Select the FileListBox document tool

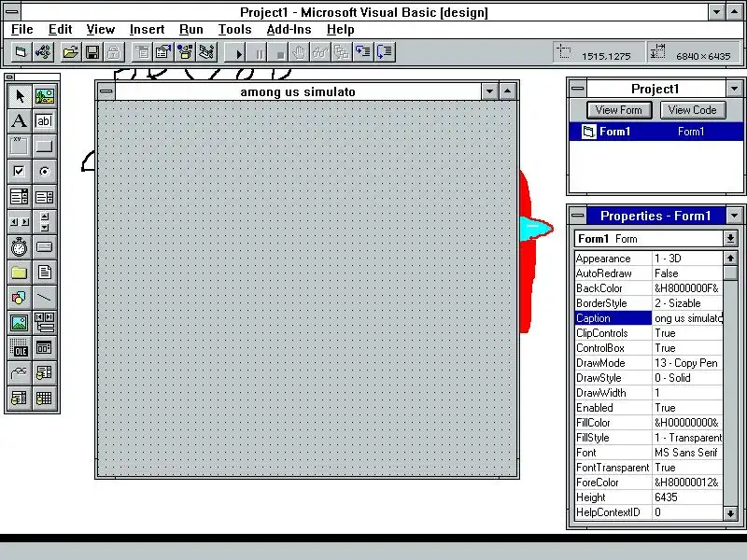click(x=44, y=273)
